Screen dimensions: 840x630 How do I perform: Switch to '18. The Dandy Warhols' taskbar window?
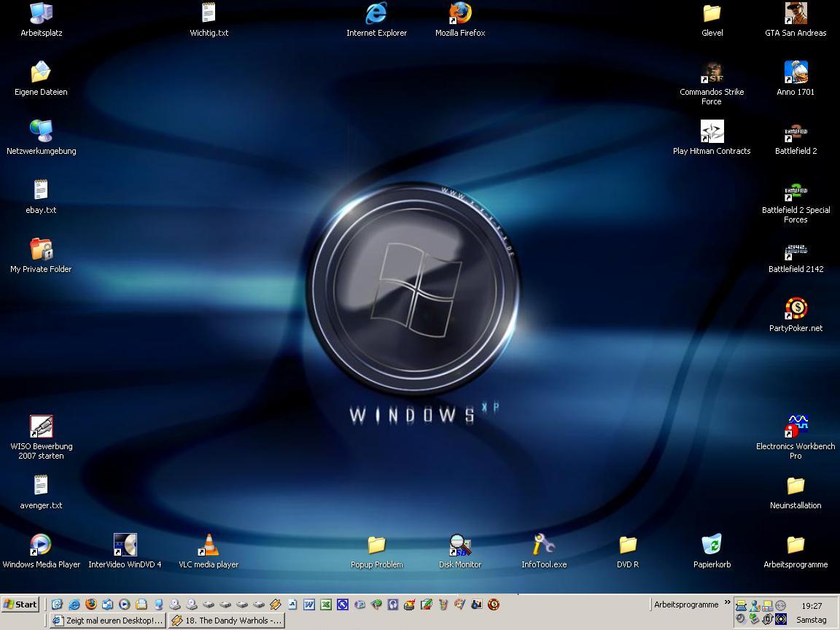tap(227, 621)
